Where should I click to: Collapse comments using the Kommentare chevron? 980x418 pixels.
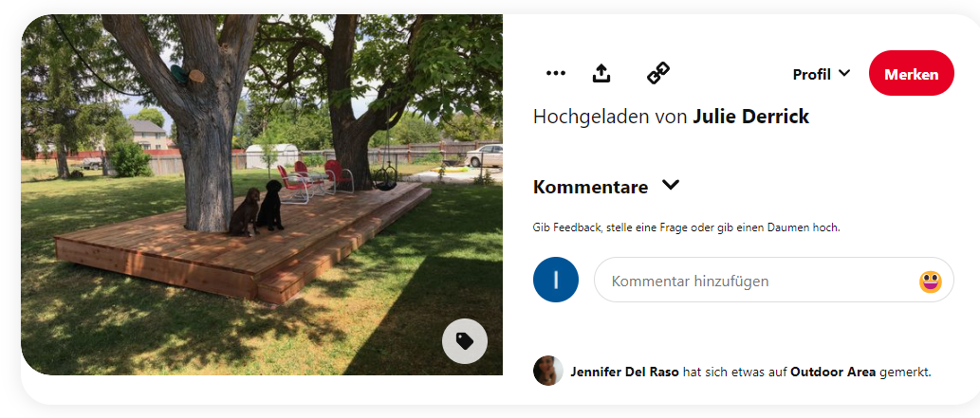point(670,185)
